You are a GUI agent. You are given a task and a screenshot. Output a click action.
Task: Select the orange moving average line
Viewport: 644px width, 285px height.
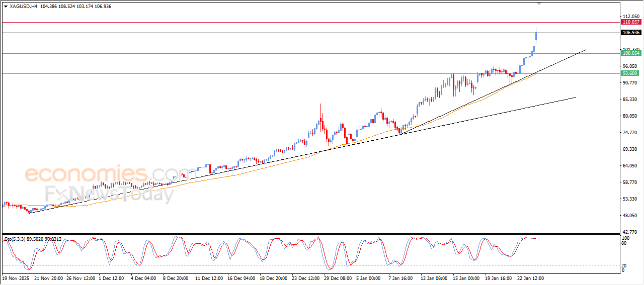coord(252,167)
